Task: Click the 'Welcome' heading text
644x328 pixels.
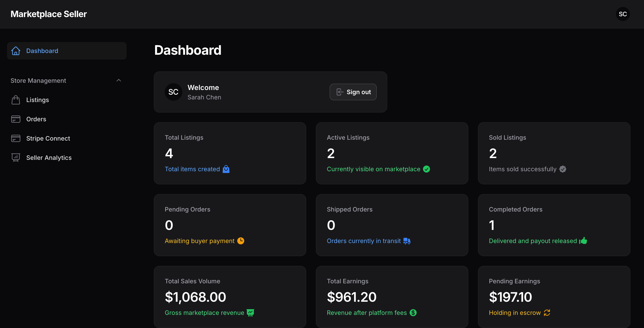Action: click(203, 87)
